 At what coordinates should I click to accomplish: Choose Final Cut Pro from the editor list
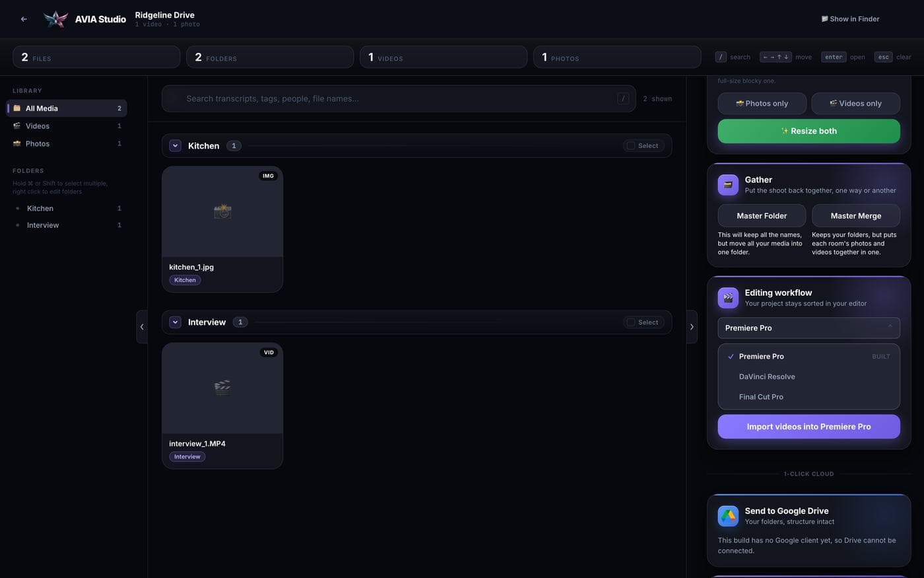coord(808,397)
